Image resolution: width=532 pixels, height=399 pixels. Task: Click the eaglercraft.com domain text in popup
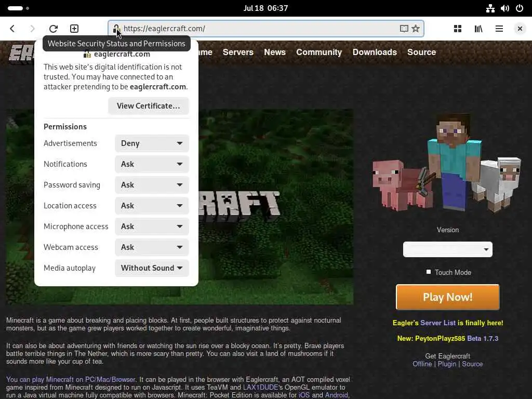click(x=122, y=54)
